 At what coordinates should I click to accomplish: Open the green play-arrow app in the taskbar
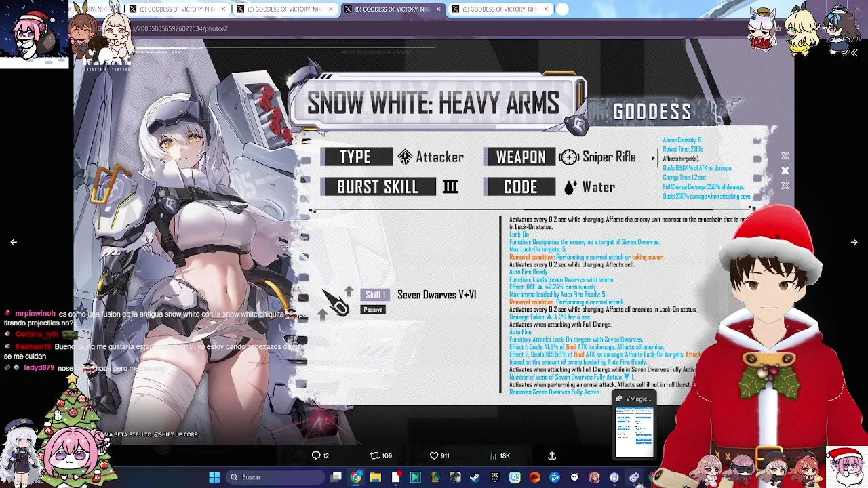click(x=415, y=477)
